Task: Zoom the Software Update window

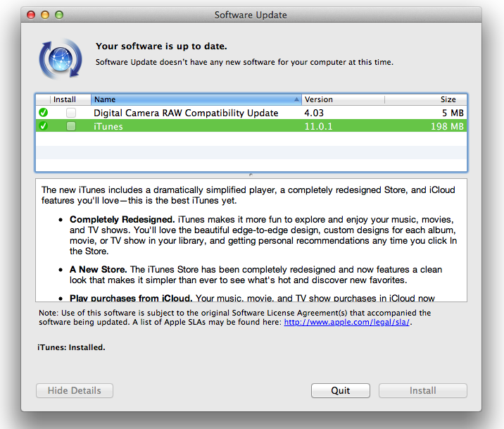Action: (59, 15)
